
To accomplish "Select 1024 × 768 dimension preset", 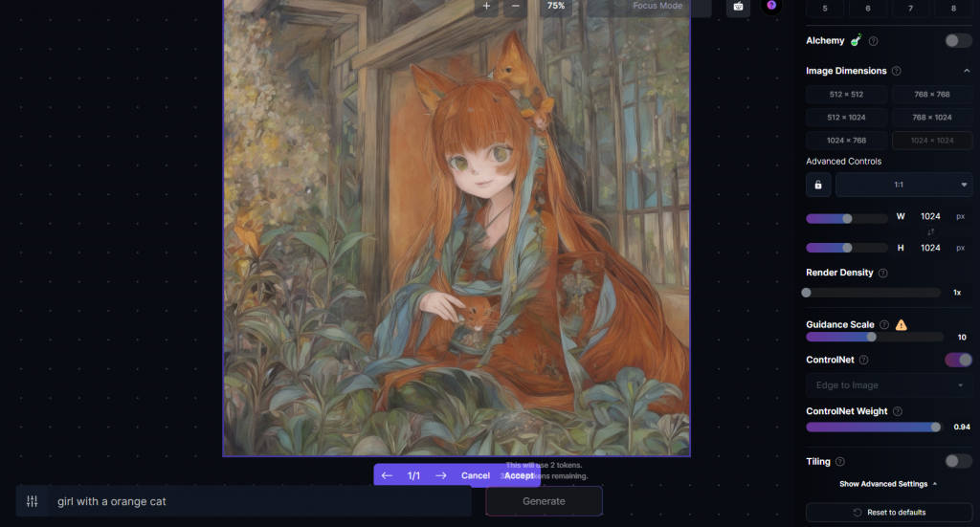I will [846, 141].
